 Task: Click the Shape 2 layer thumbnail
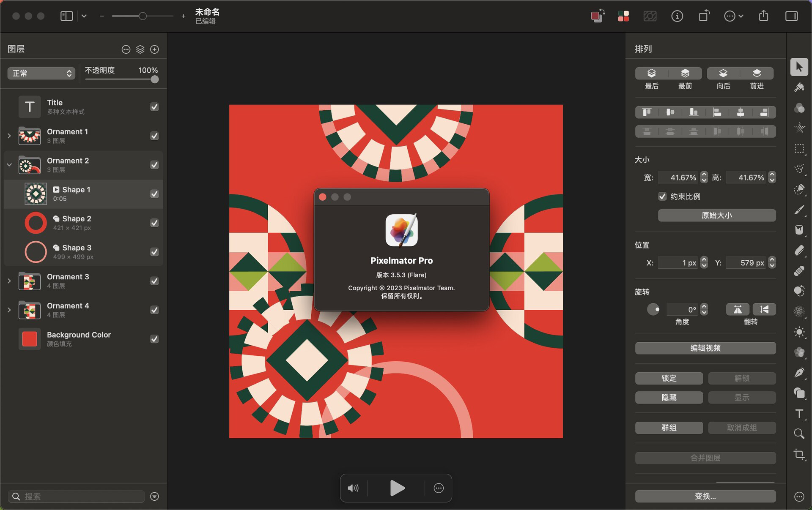[36, 223]
